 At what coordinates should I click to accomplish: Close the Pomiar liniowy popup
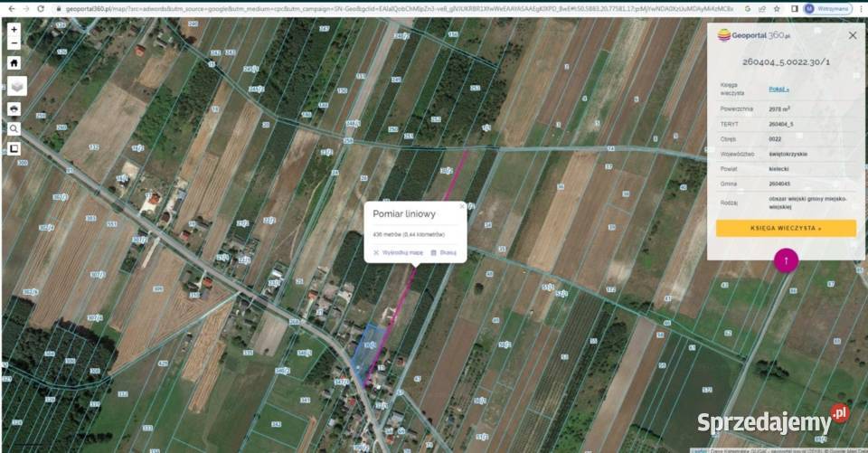(462, 206)
